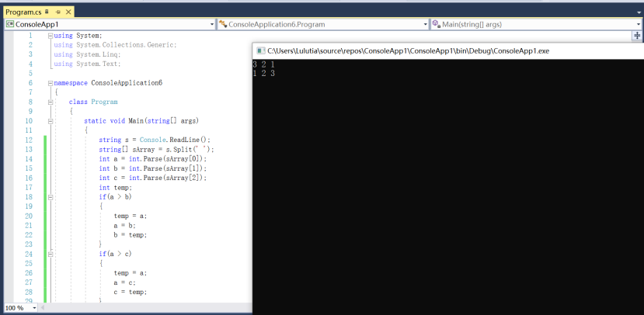
Task: Click the ConsoleApp1.exe console window icon
Action: click(260, 51)
